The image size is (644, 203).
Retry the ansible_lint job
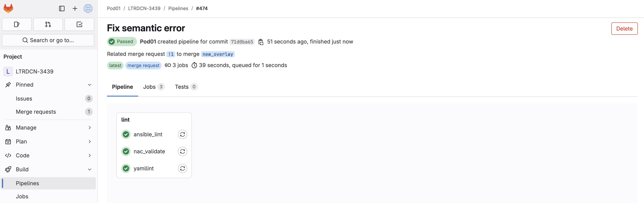pos(183,134)
